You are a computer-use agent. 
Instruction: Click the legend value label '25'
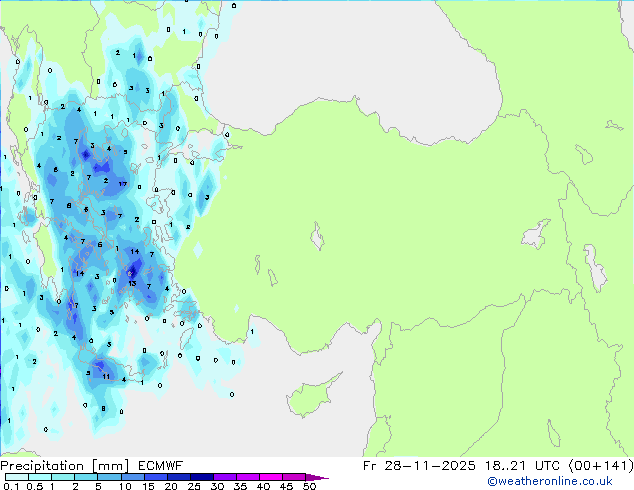(x=194, y=486)
